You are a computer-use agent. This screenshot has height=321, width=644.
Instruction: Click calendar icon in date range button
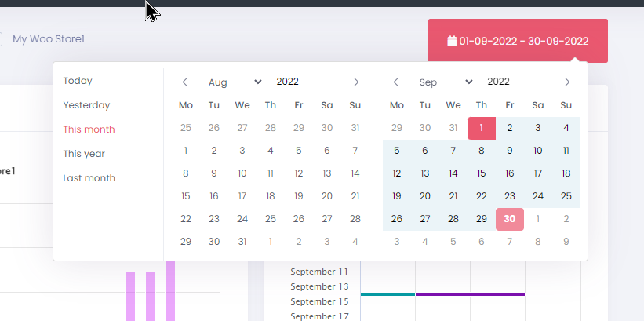[x=452, y=41]
